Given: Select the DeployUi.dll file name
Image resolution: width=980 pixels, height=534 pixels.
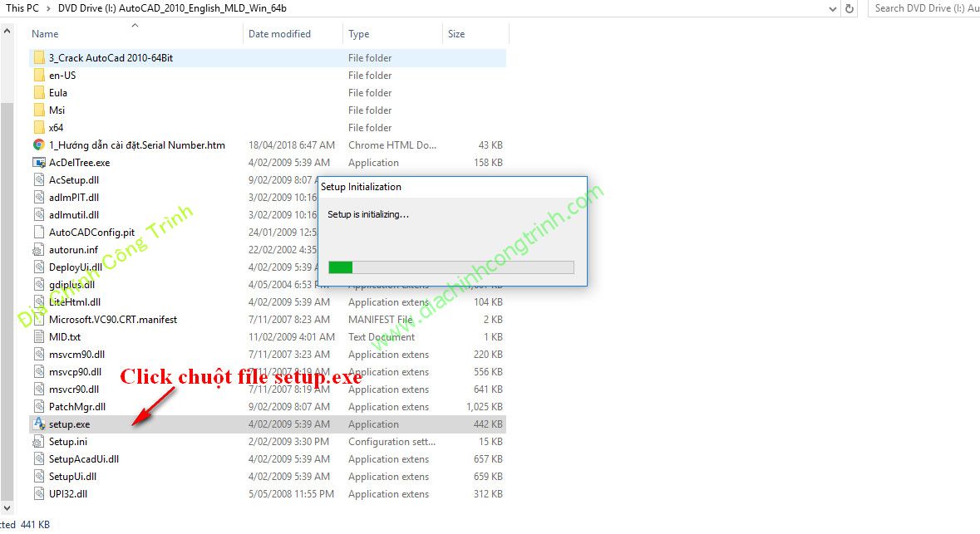Looking at the screenshot, I should click(x=75, y=267).
